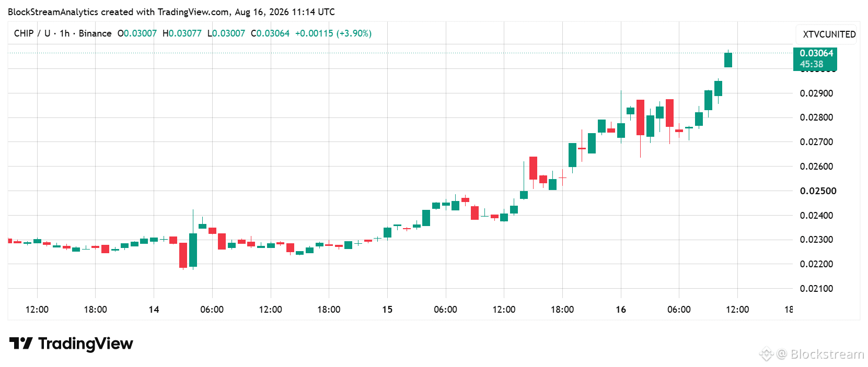
Task: Click the 0.02200 price axis label
Action: click(816, 264)
